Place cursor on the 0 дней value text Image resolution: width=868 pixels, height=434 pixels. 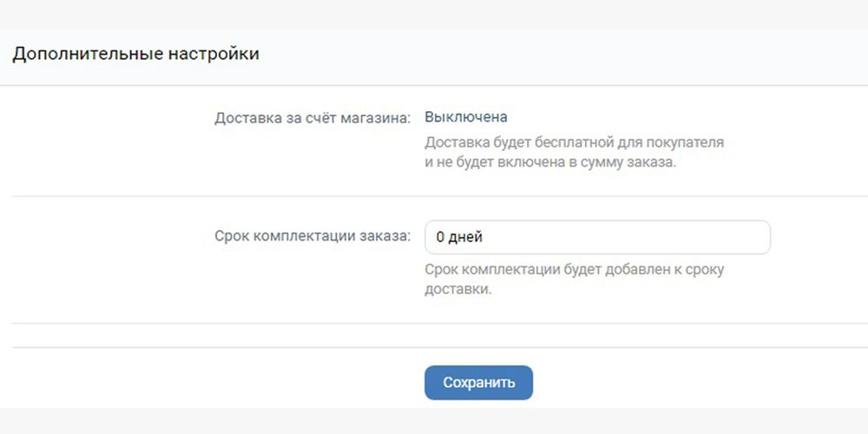click(459, 238)
